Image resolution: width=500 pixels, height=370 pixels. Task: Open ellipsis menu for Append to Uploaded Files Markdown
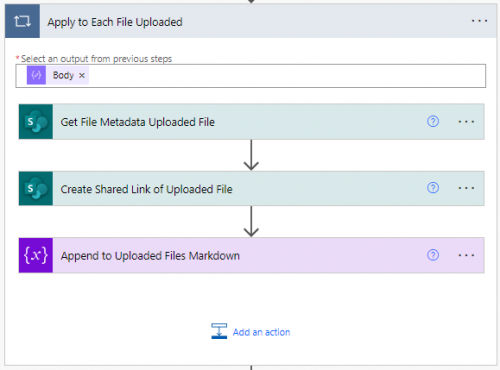click(x=466, y=255)
